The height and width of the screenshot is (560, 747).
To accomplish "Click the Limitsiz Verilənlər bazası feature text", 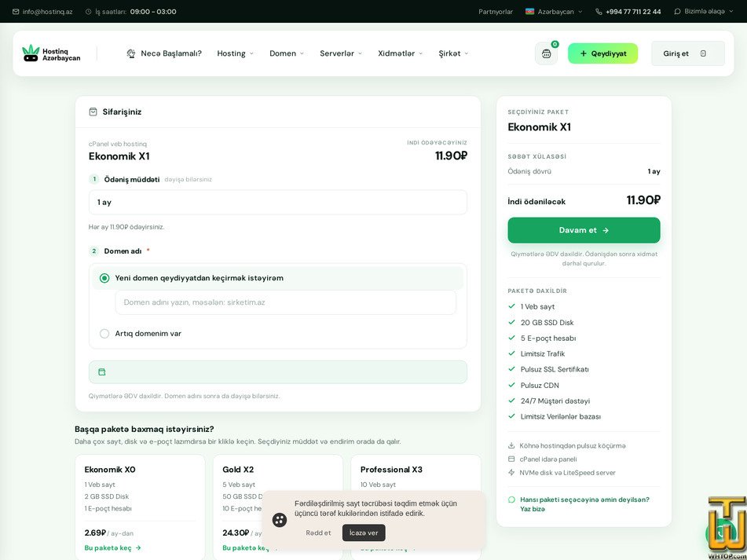I will point(560,416).
